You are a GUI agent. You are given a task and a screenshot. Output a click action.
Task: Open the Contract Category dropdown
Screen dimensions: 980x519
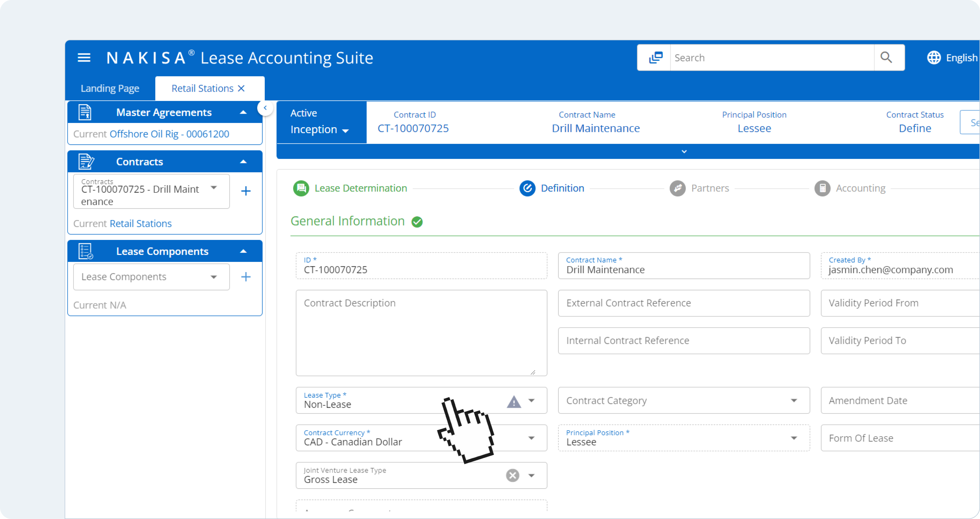pos(794,400)
